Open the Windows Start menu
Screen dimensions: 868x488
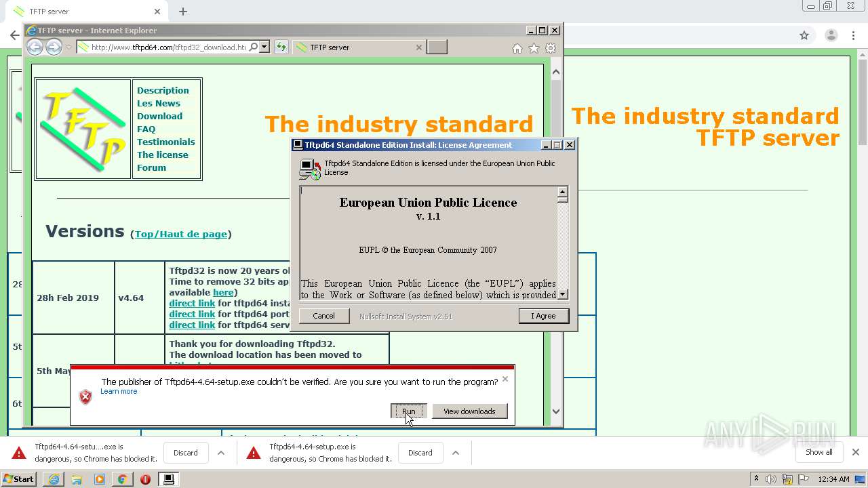click(x=19, y=479)
